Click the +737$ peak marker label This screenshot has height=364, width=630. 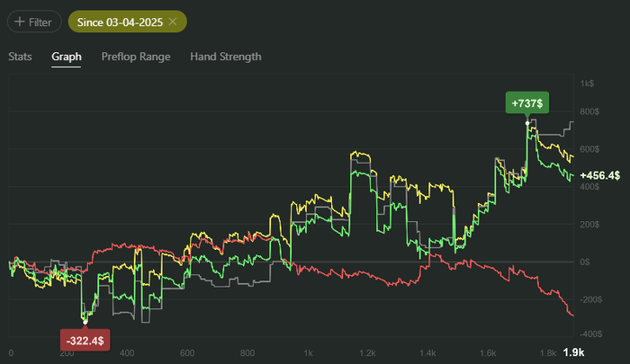[527, 103]
